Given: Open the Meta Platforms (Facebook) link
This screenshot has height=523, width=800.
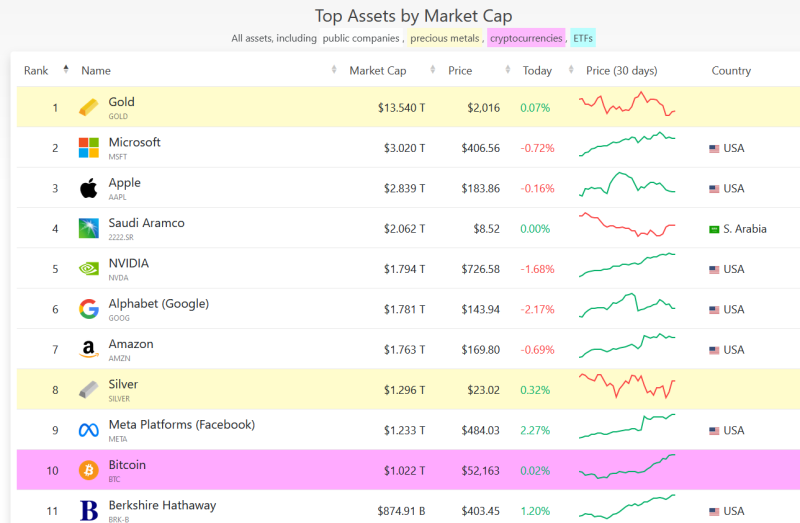Looking at the screenshot, I should (x=182, y=425).
